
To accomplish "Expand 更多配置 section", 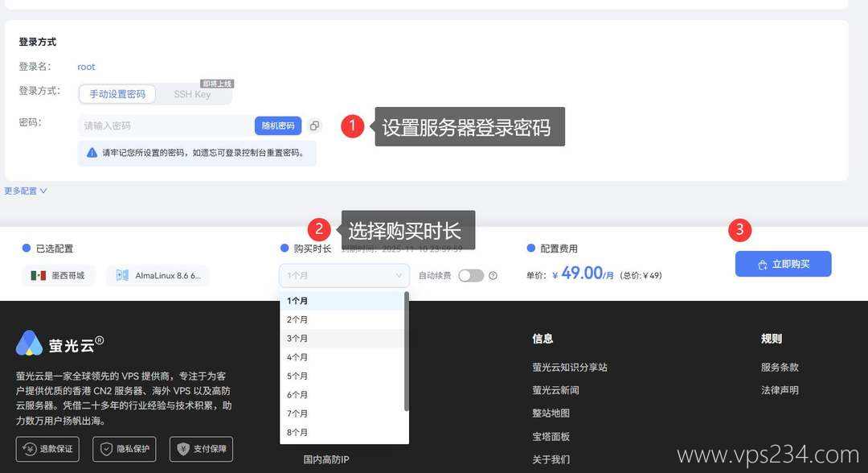I will (x=26, y=191).
